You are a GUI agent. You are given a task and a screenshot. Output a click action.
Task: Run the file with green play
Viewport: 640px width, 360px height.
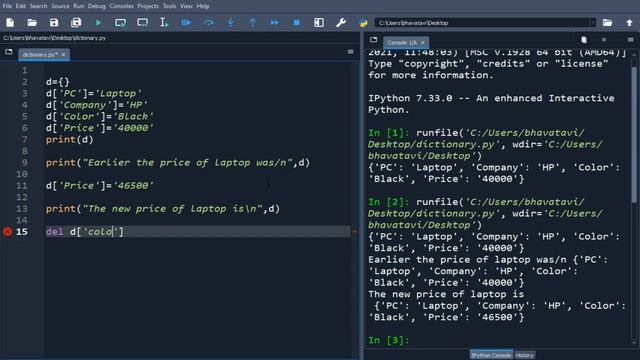pyautogui.click(x=98, y=23)
